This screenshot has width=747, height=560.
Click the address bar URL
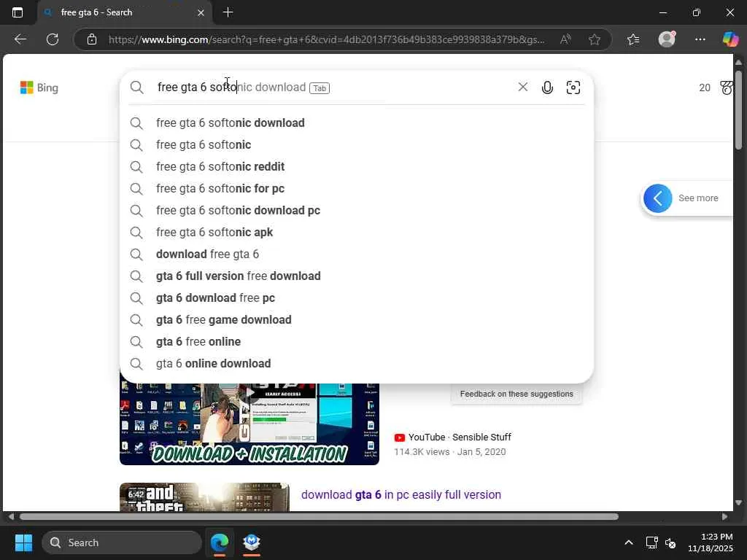[x=326, y=39]
